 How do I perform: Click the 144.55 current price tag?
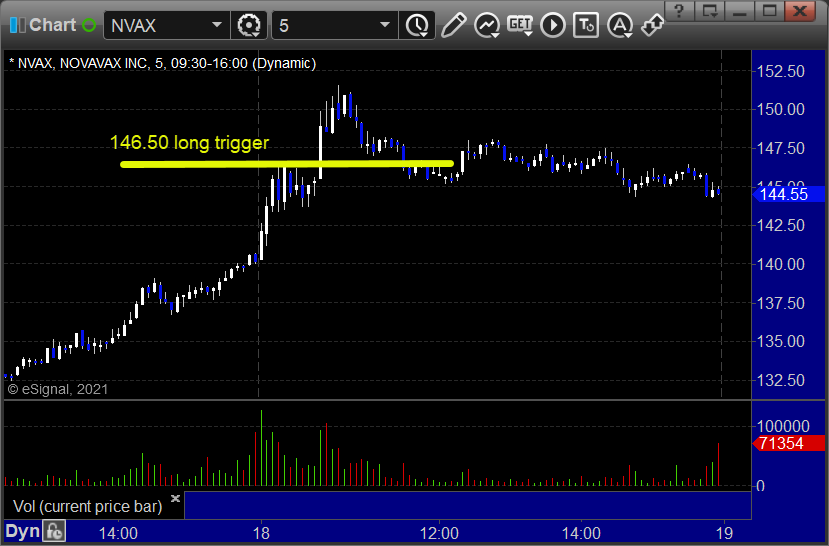click(788, 195)
